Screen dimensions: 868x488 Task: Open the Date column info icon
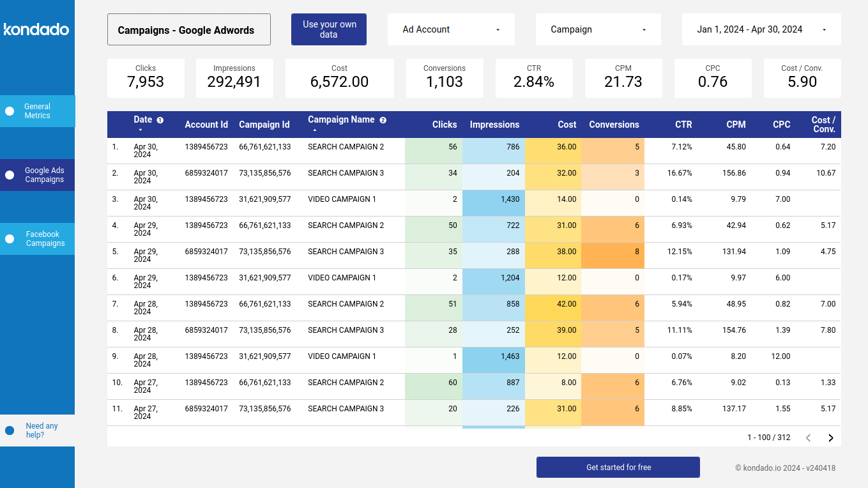(160, 119)
